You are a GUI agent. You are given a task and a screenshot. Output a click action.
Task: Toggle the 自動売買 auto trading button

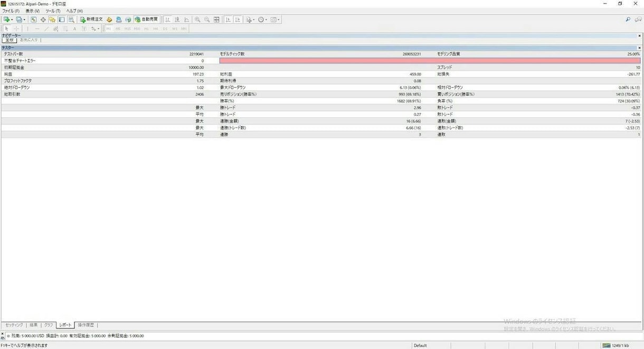click(146, 20)
